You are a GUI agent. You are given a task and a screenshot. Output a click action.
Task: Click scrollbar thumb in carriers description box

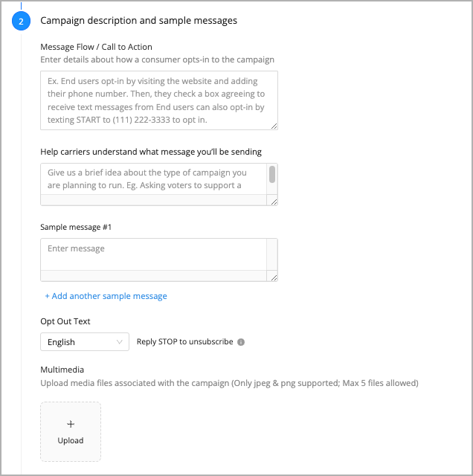click(x=272, y=174)
